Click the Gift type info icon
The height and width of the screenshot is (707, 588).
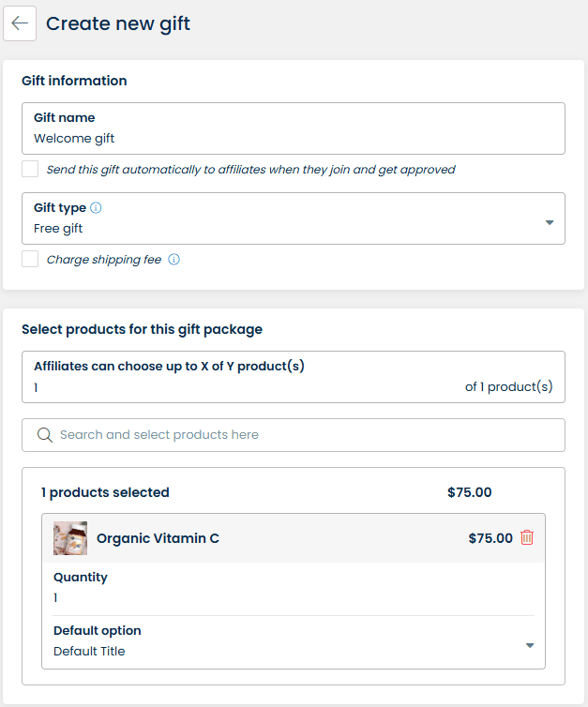96,208
